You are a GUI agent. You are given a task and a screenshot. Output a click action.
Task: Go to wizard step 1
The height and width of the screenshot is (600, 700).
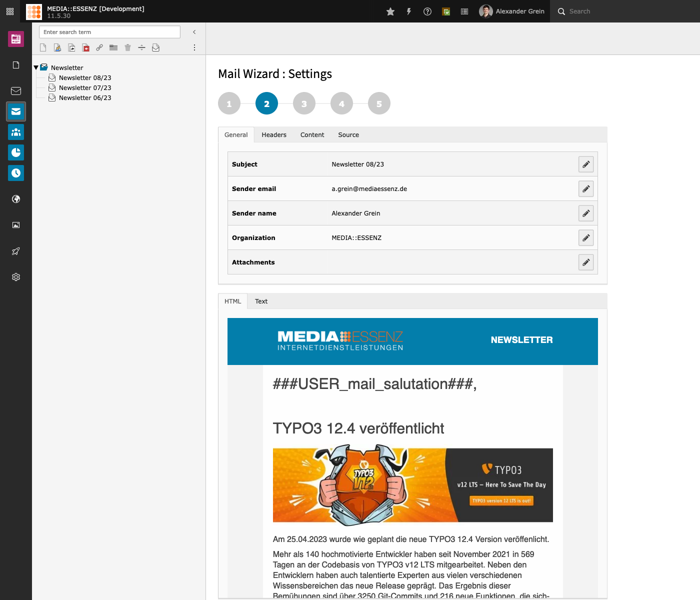[229, 103]
